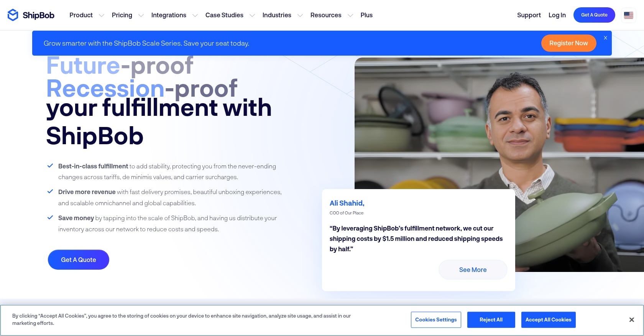Open the Pricing menu
This screenshot has width=644, height=336.
point(122,15)
